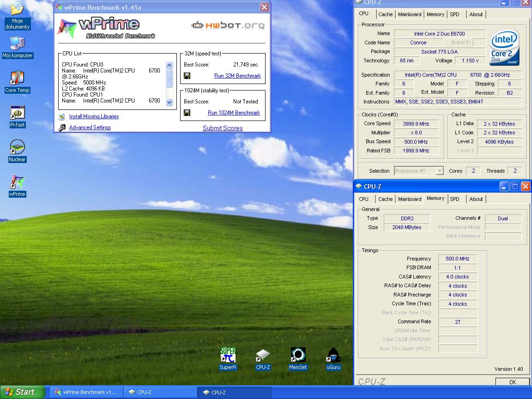Click the Intel Core 2 Duo logo

(x=504, y=48)
